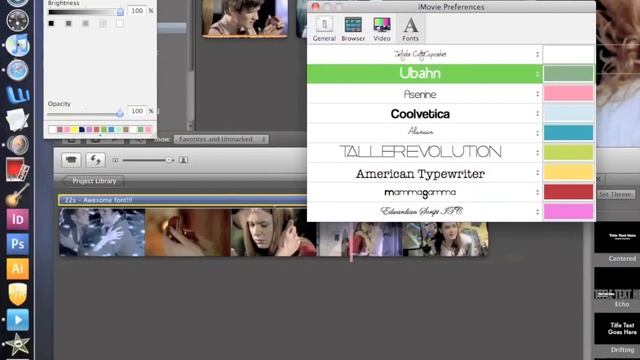The image size is (640, 360).
Task: Select the mammagamma font row
Action: pos(424,192)
